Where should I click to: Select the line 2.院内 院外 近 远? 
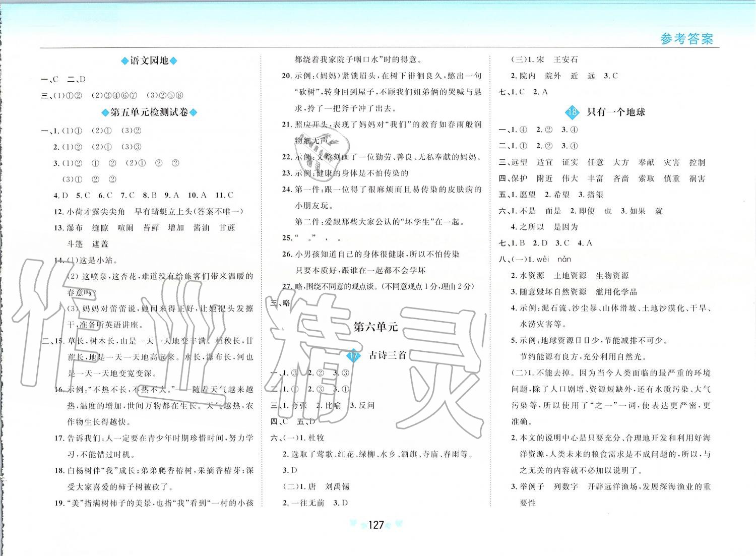pyautogui.click(x=564, y=76)
